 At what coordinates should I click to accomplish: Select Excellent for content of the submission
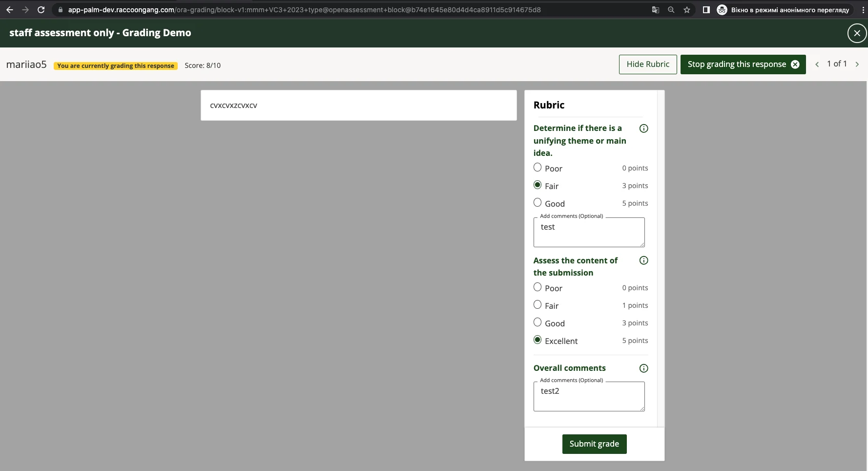pyautogui.click(x=537, y=340)
